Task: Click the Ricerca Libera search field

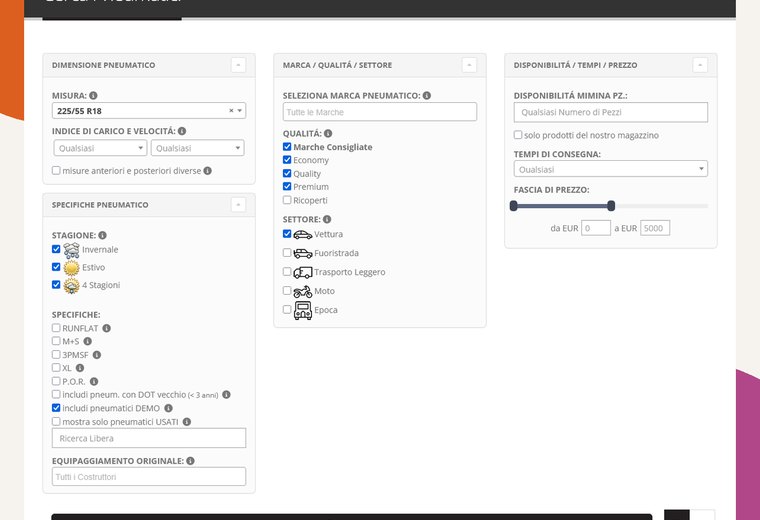Action: coord(149,438)
